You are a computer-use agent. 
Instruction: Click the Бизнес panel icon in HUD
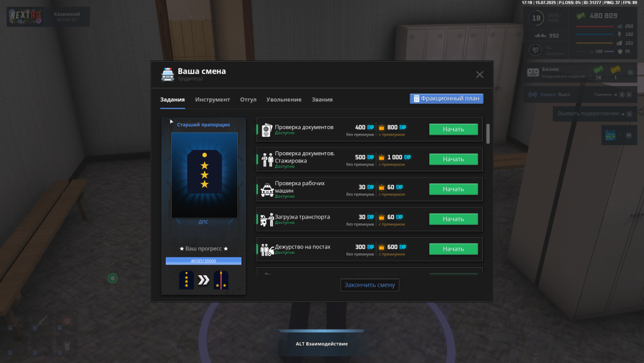533,73
